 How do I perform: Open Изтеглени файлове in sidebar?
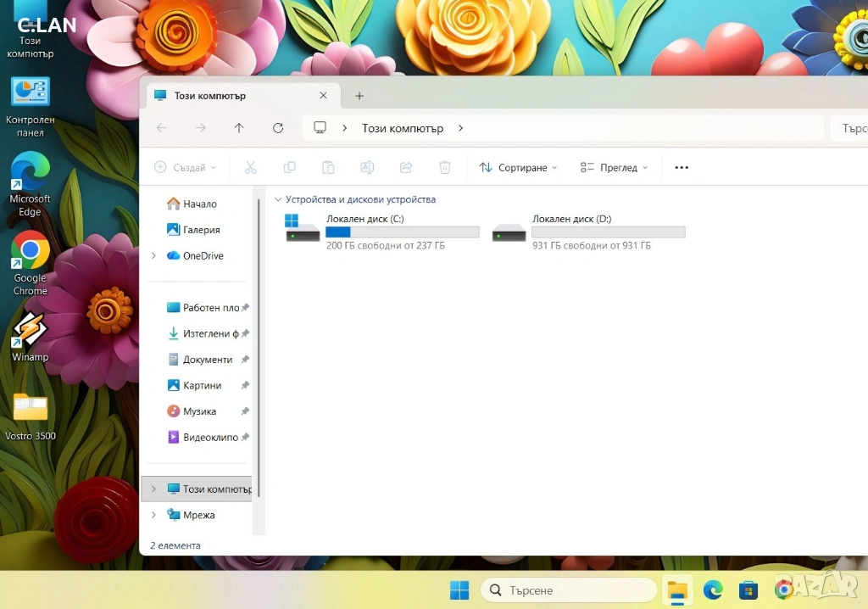(x=209, y=334)
